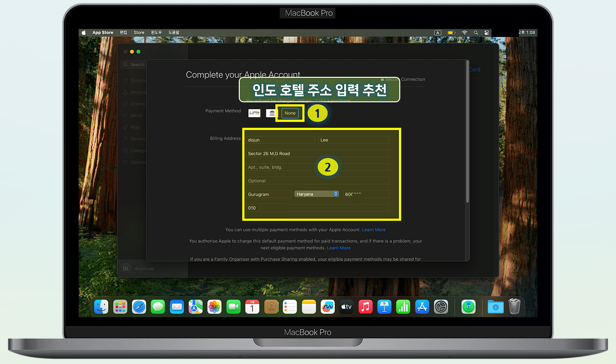
Task: Open Control Center from menu bar
Action: tap(487, 33)
